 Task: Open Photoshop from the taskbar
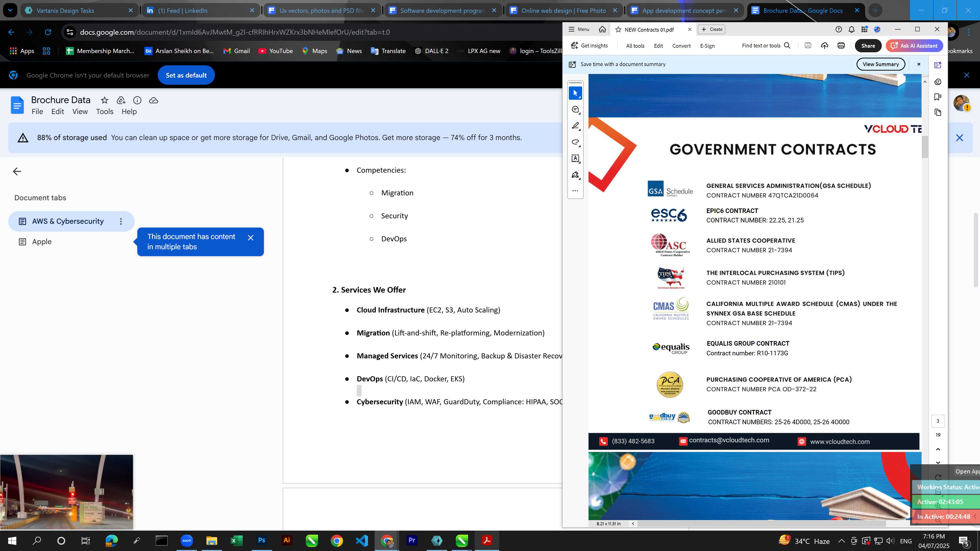pyautogui.click(x=261, y=540)
